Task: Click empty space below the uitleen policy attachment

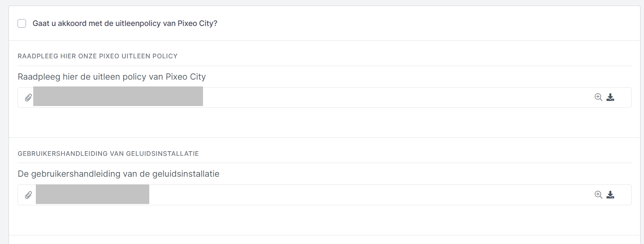Action: pos(324,123)
